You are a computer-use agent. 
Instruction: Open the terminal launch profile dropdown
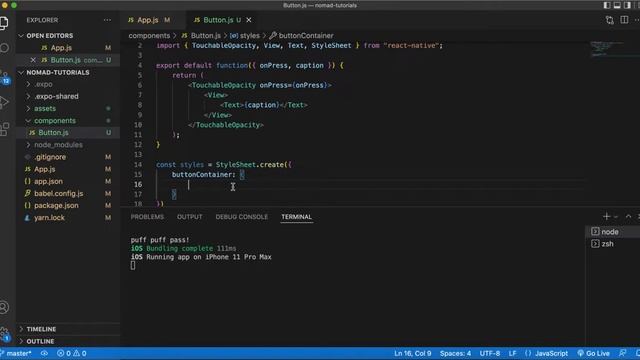[x=616, y=217]
